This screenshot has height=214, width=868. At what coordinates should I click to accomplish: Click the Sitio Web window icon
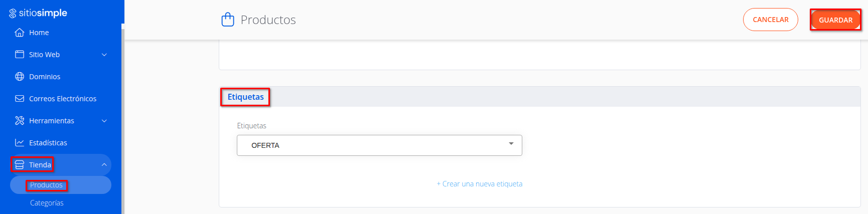pyautogui.click(x=20, y=54)
